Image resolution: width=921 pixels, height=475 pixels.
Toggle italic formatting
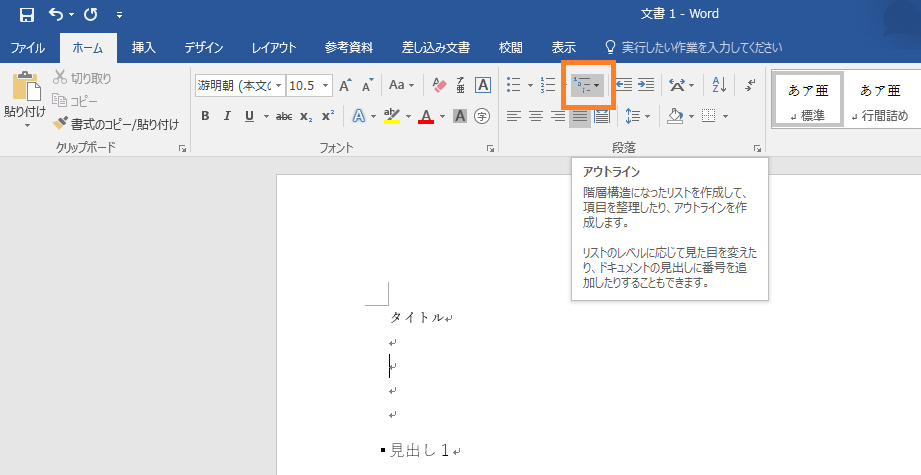click(227, 116)
